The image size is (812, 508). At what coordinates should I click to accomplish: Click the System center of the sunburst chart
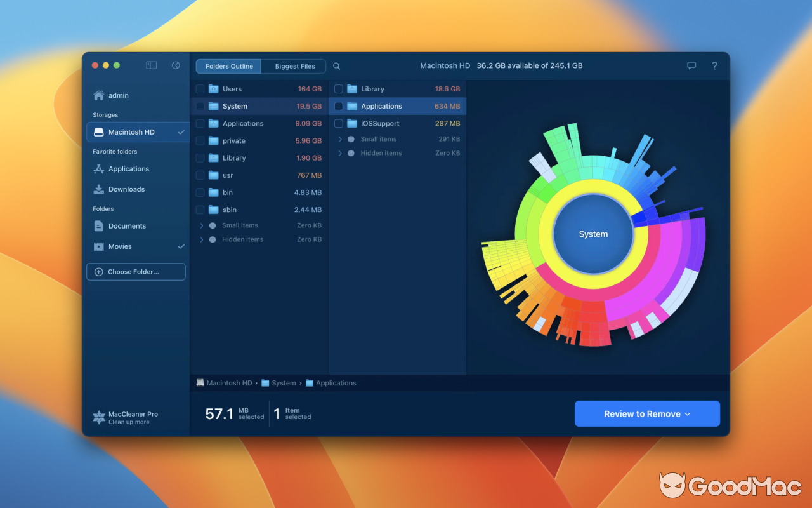593,234
